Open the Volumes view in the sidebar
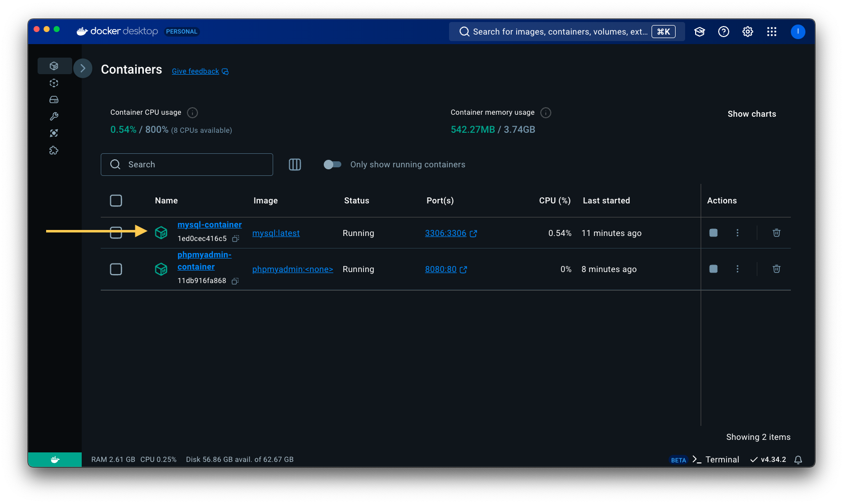 [x=54, y=100]
